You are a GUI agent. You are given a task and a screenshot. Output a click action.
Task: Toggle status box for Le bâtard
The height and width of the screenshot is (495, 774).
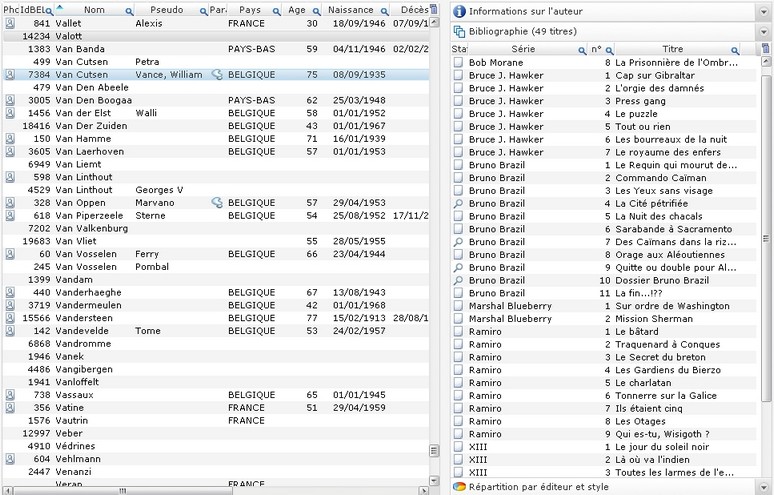pos(458,332)
